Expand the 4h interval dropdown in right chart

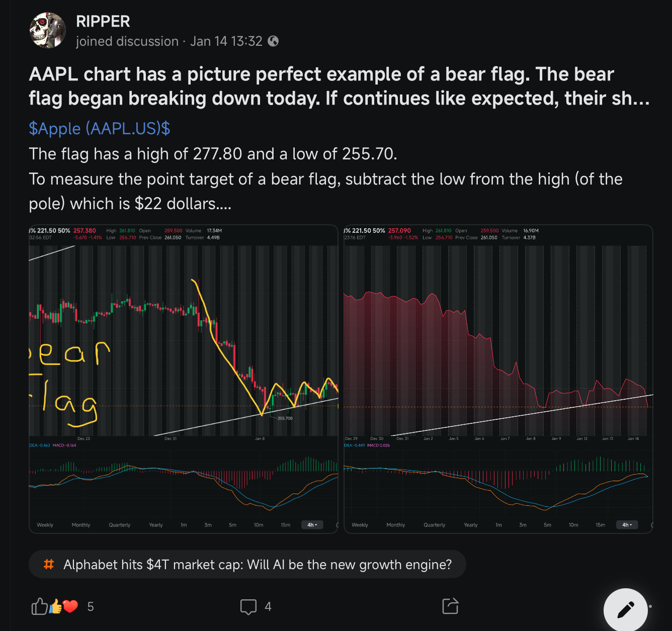[627, 525]
